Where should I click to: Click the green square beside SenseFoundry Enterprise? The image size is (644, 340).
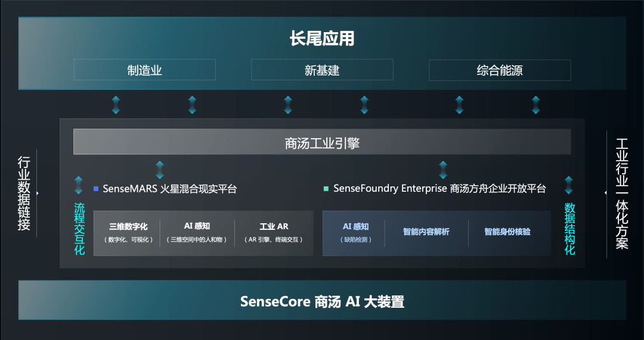326,189
